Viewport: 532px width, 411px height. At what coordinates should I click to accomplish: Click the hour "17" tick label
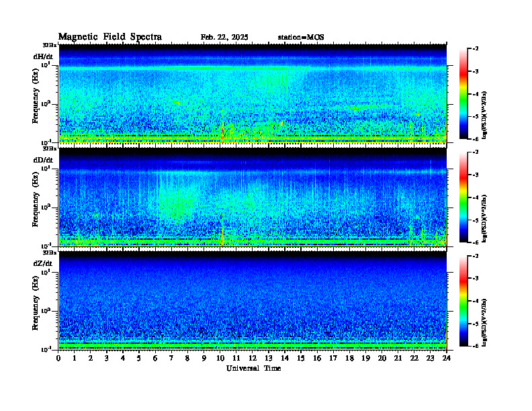point(333,358)
